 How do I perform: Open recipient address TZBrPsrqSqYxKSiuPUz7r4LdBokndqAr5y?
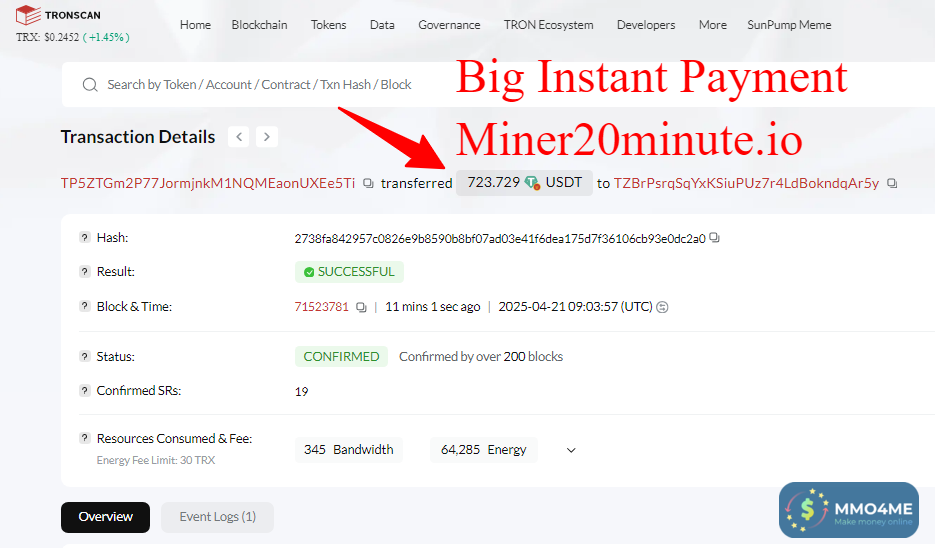point(746,183)
